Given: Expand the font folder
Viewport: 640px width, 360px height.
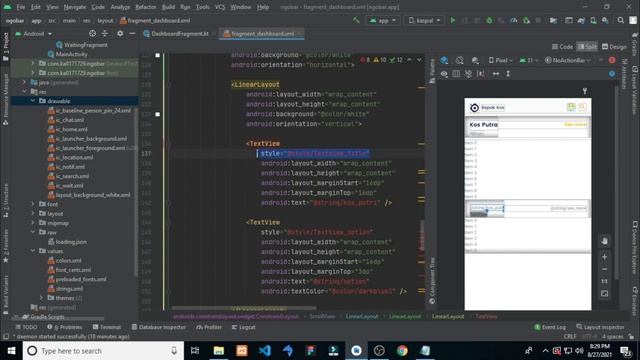Looking at the screenshot, I should tap(33, 204).
